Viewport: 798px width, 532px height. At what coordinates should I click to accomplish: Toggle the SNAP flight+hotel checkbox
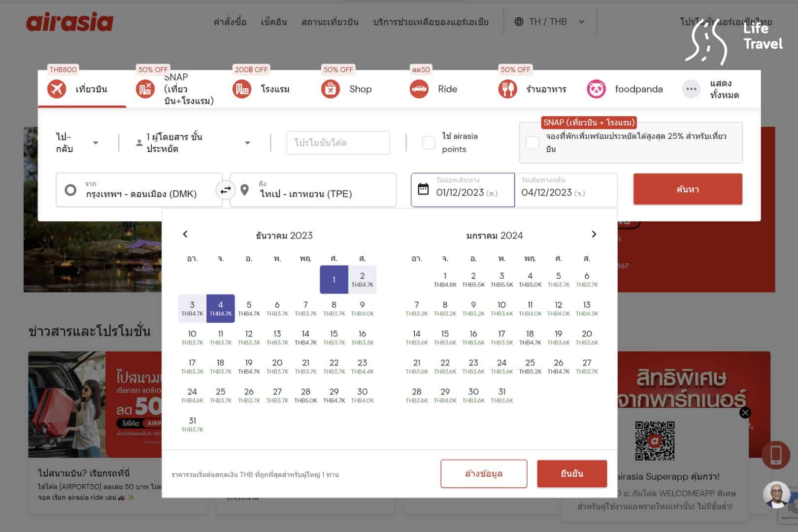coord(532,143)
